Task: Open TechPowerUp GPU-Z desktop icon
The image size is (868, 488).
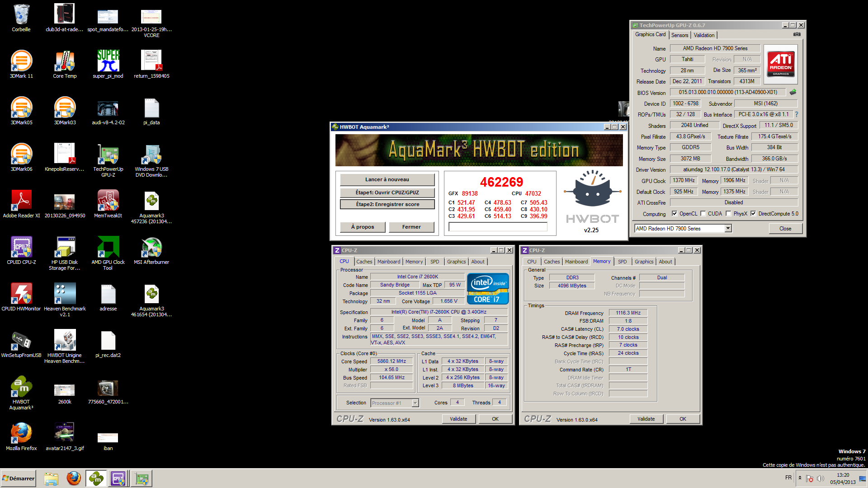Action: [108, 160]
